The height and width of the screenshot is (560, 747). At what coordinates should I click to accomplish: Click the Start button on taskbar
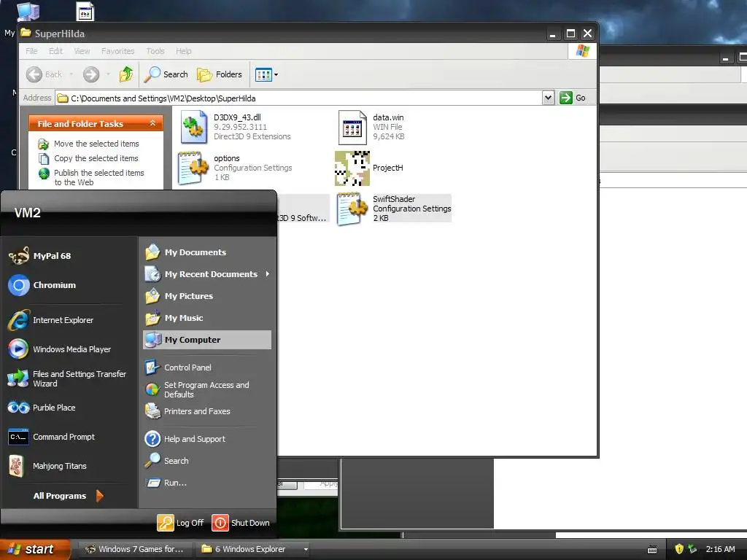point(34,549)
